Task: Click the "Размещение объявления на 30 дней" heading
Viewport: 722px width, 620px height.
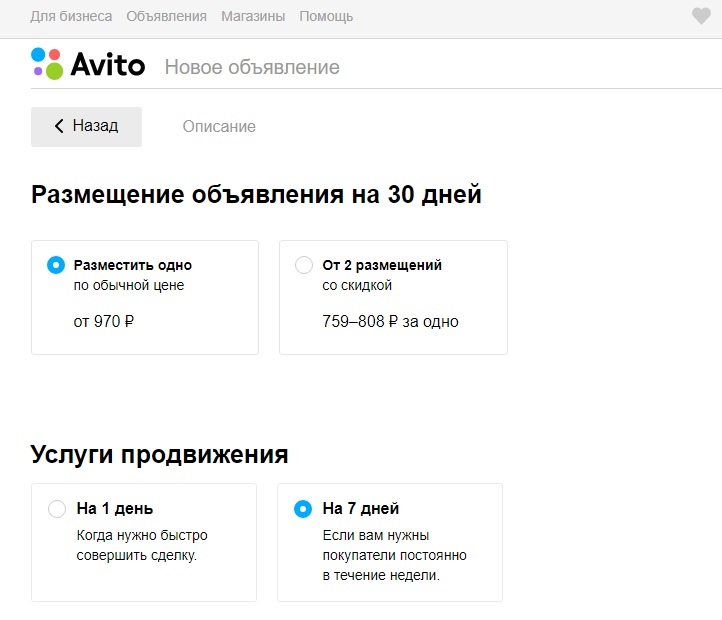Action: pos(256,194)
